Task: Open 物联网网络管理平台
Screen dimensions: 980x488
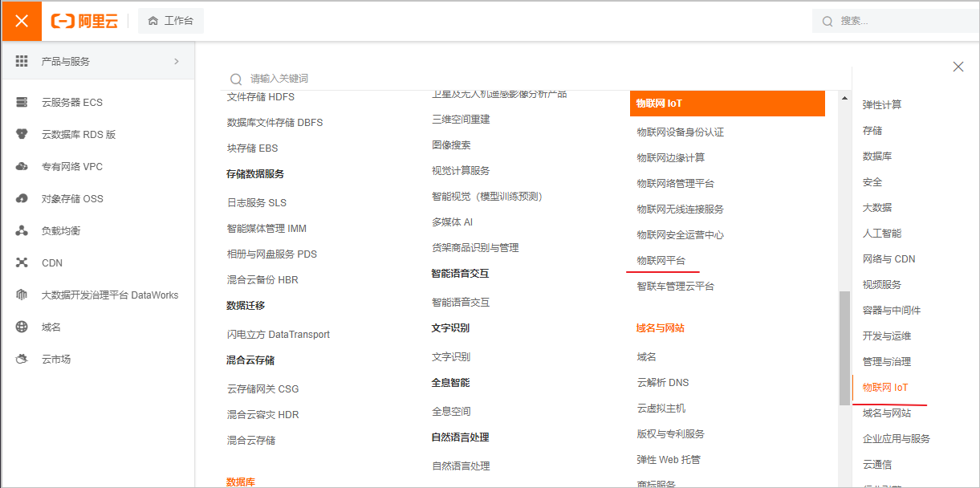Action: [676, 183]
